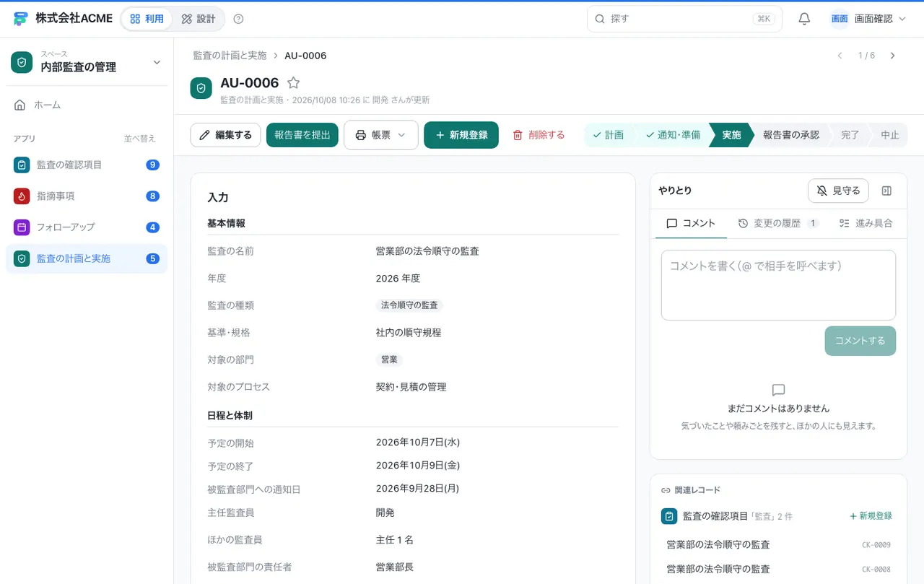Click 監査の計画と実施 sidebar shield icon
The image size is (924, 584).
(22, 258)
